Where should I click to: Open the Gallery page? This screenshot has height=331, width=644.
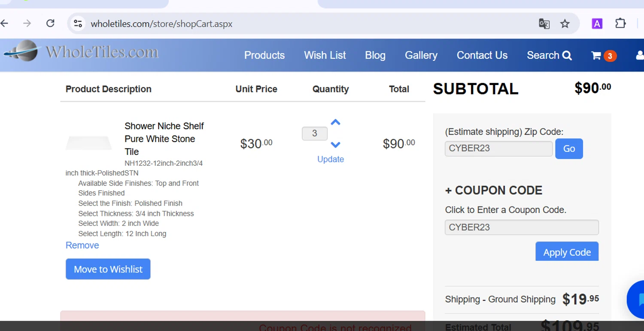coord(421,55)
